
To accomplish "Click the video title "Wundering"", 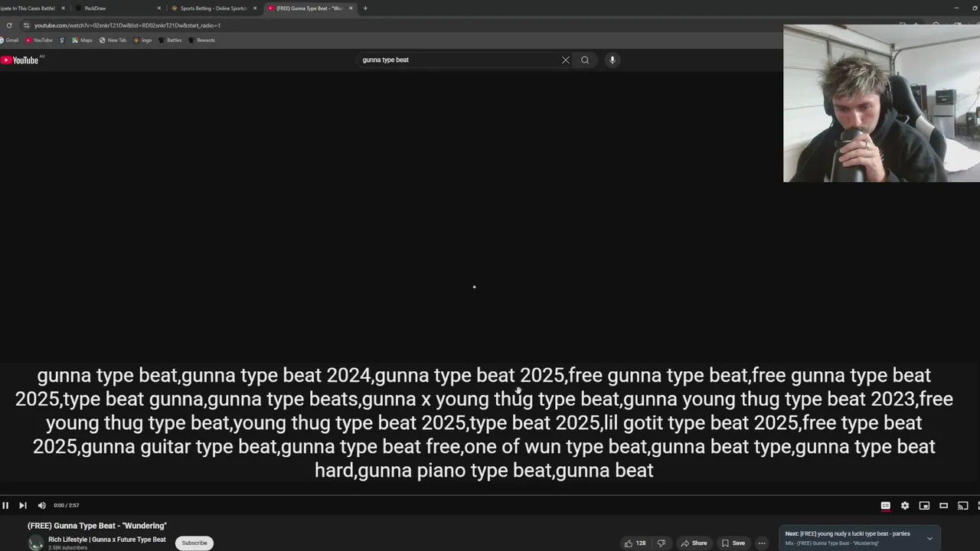I will (x=97, y=526).
